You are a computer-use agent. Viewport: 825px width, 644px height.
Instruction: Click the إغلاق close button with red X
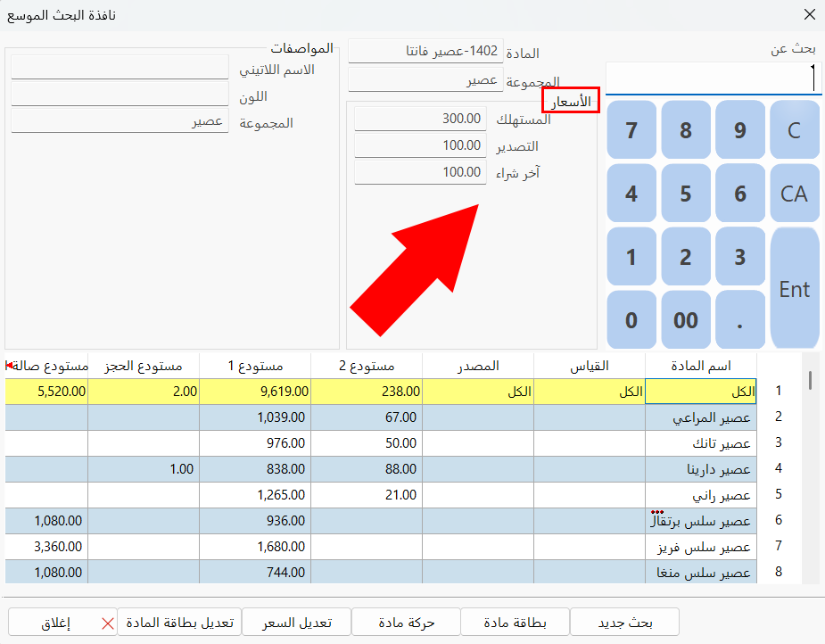(62, 623)
